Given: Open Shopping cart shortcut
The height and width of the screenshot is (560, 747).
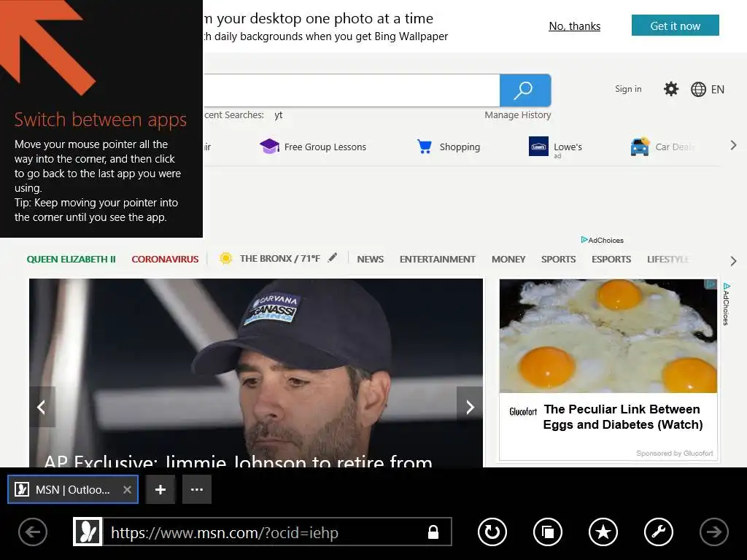Looking at the screenshot, I should click(449, 147).
